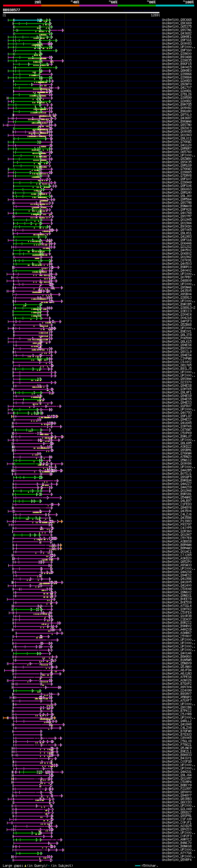The width and height of the screenshot is (197, 868).
Task: Select the hit UniRef100_P13983
Action: coord(177,521)
